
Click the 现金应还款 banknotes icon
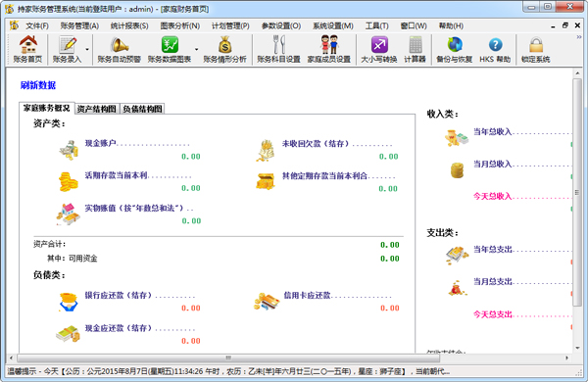click(x=69, y=333)
